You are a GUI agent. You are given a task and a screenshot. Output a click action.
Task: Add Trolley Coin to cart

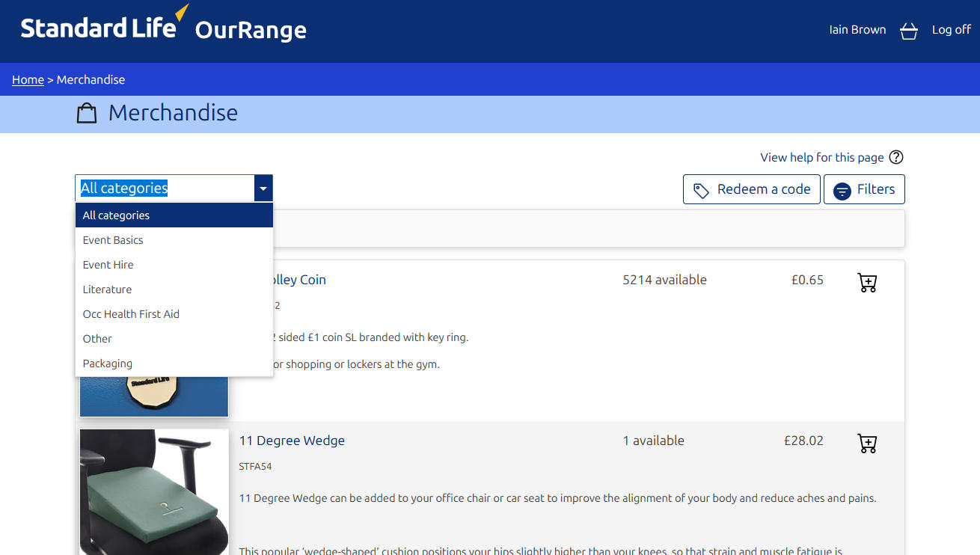867,283
